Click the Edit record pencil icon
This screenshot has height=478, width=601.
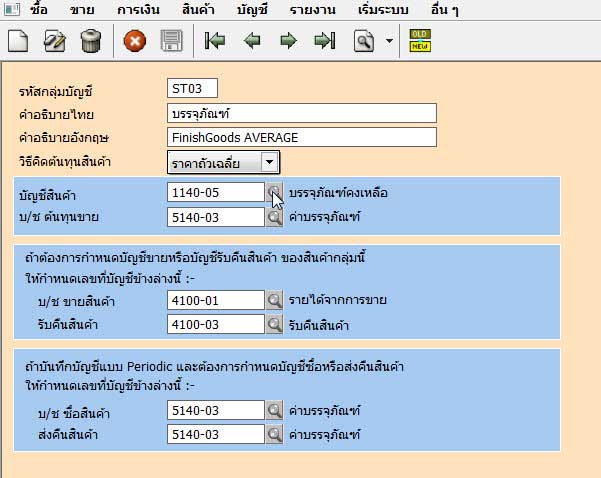pos(54,41)
